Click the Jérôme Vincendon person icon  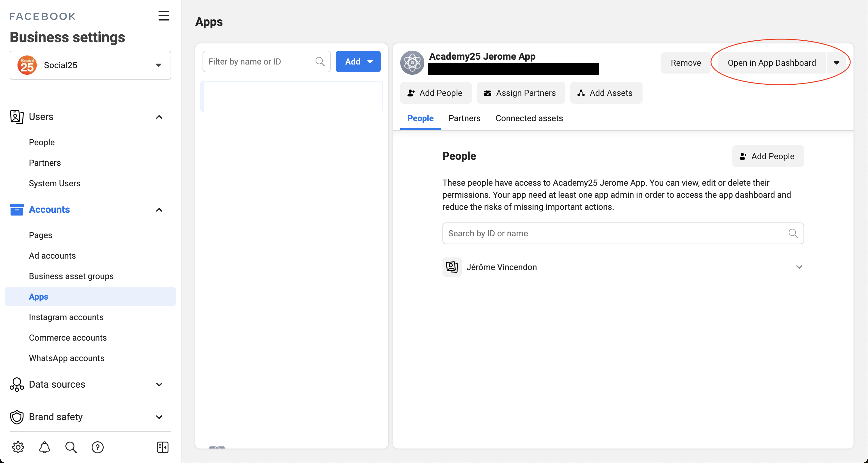(451, 267)
